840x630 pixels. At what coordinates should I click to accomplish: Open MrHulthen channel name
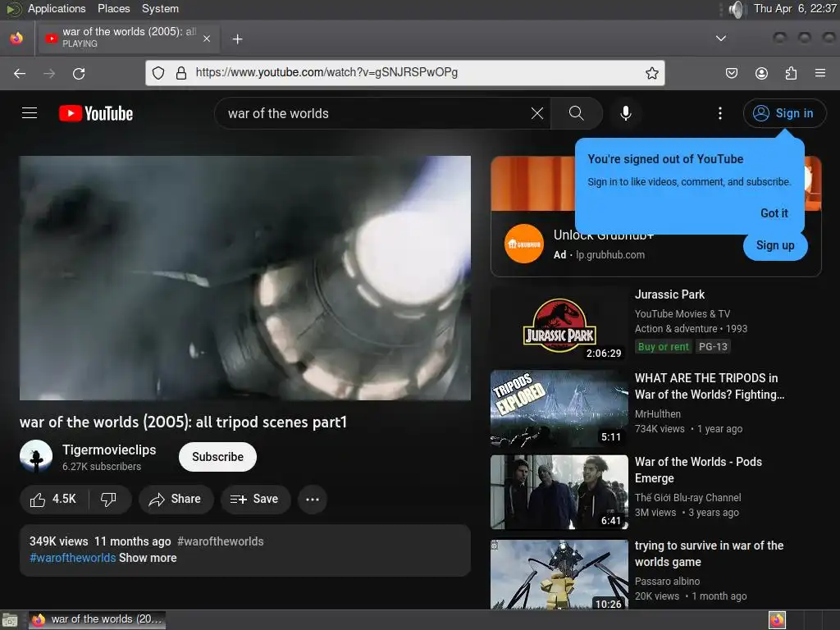coord(658,414)
